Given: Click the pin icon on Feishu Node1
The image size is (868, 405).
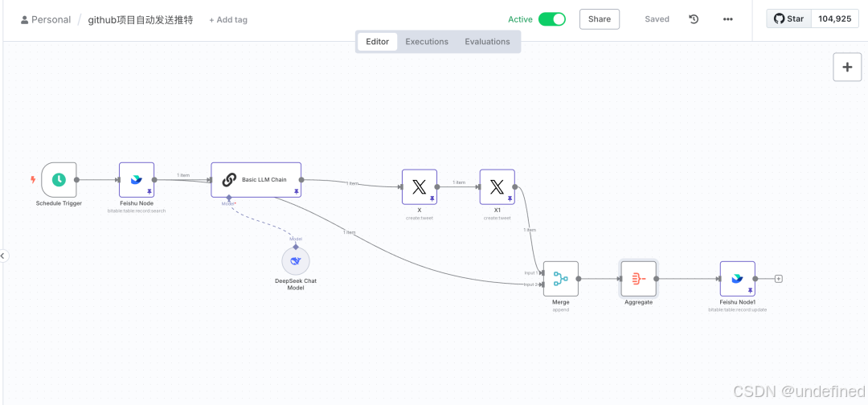Looking at the screenshot, I should pos(750,290).
